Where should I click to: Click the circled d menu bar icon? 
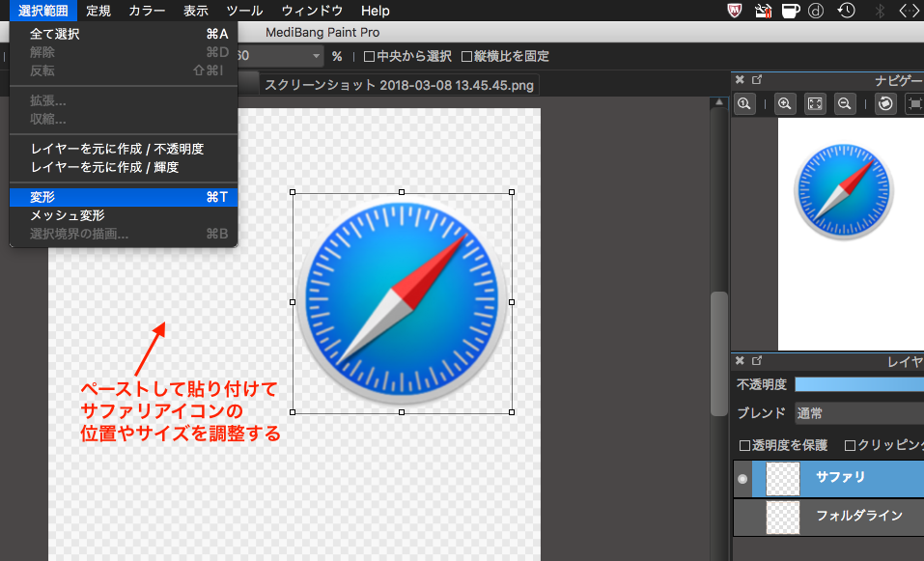(x=816, y=11)
